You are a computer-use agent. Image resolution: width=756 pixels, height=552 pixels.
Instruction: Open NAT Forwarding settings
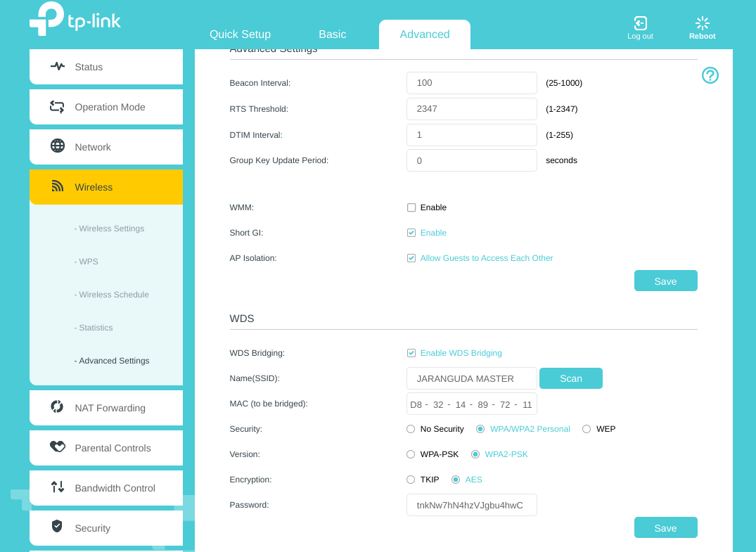tap(110, 408)
